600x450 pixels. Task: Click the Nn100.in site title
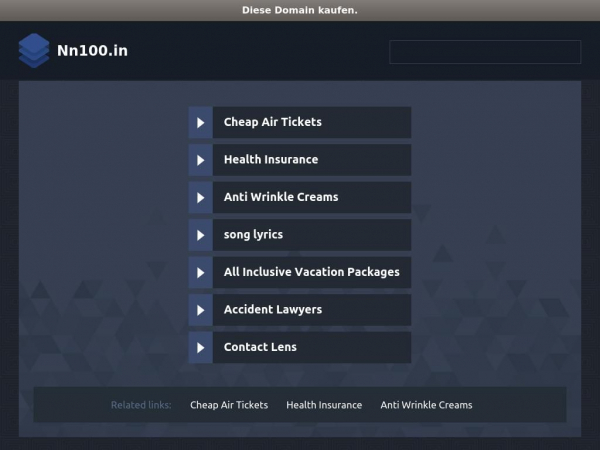[92, 50]
